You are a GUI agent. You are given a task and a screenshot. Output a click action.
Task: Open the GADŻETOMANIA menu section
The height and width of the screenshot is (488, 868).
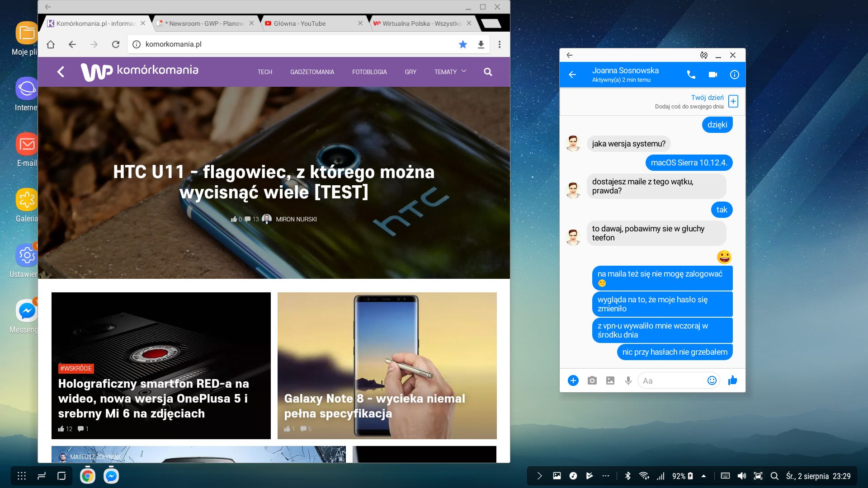tap(312, 72)
